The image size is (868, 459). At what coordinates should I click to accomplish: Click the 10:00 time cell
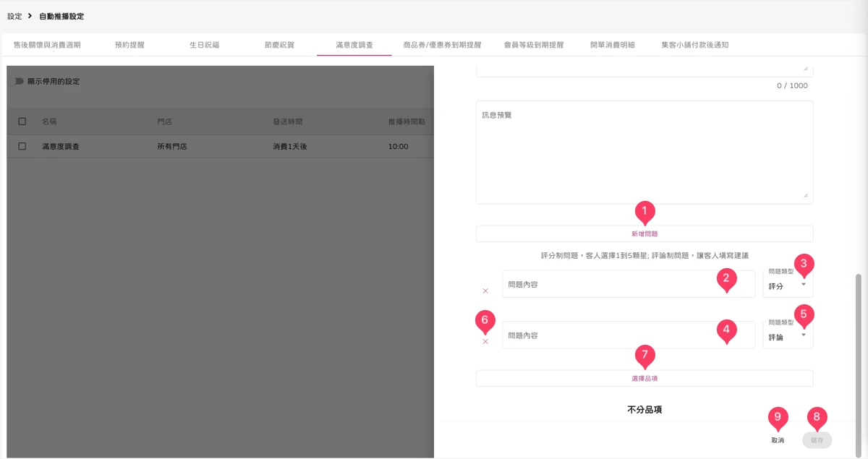[x=398, y=147]
